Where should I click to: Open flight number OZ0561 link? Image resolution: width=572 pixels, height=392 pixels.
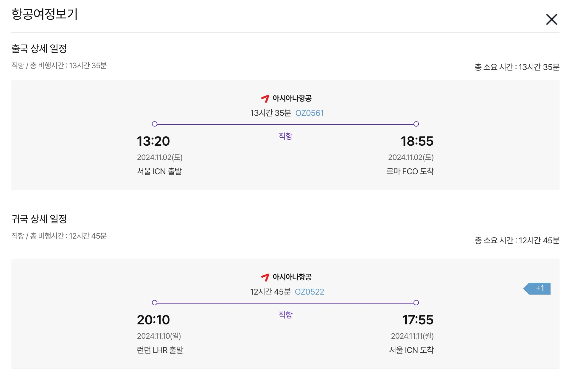309,113
